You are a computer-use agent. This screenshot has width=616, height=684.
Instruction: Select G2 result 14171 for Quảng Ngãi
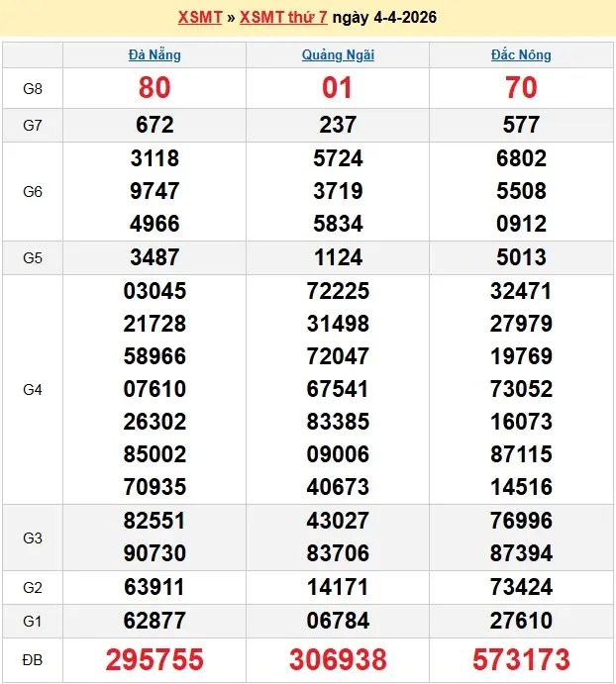tap(338, 587)
